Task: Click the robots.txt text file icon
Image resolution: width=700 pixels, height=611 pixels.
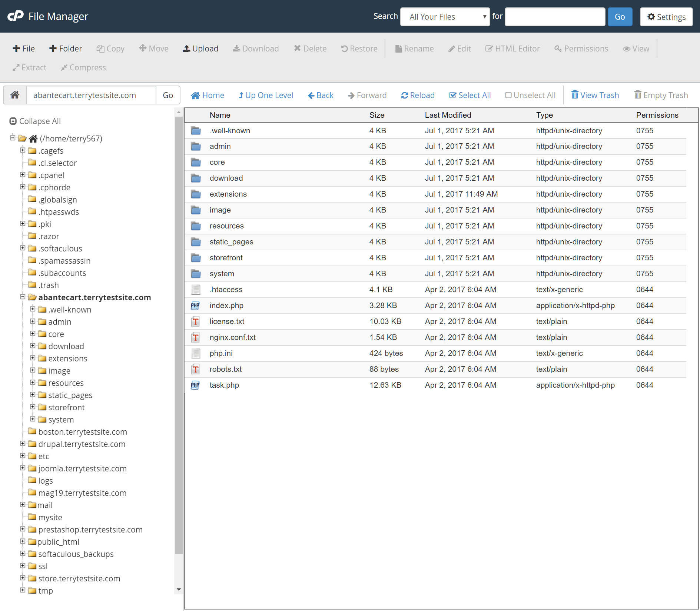Action: pos(196,369)
